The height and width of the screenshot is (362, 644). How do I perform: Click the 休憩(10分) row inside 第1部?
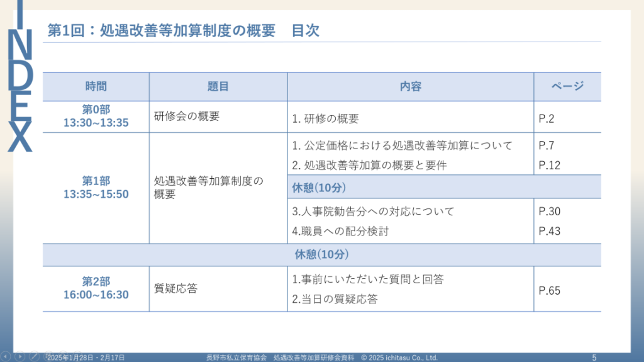pos(445,187)
